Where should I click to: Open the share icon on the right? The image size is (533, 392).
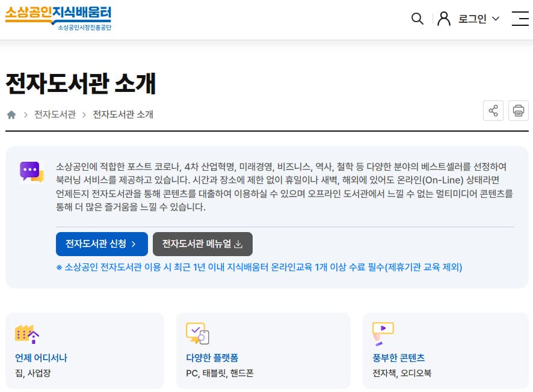[x=493, y=111]
